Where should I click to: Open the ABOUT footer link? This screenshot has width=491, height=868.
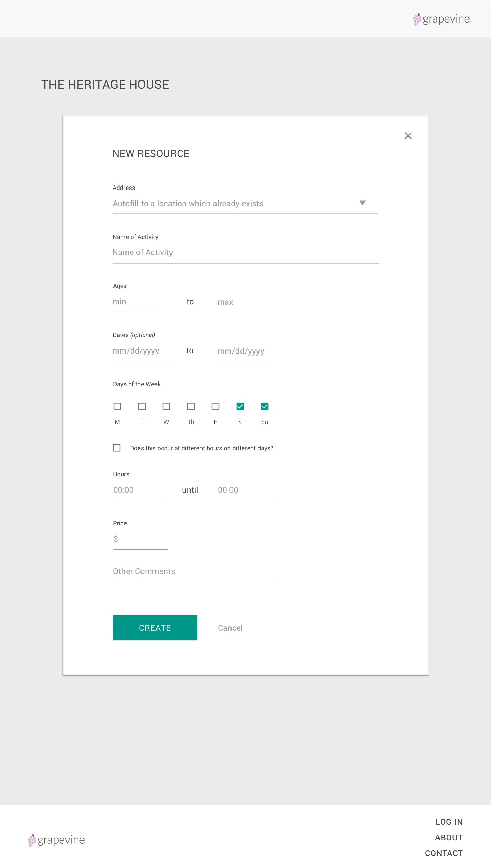(x=449, y=838)
